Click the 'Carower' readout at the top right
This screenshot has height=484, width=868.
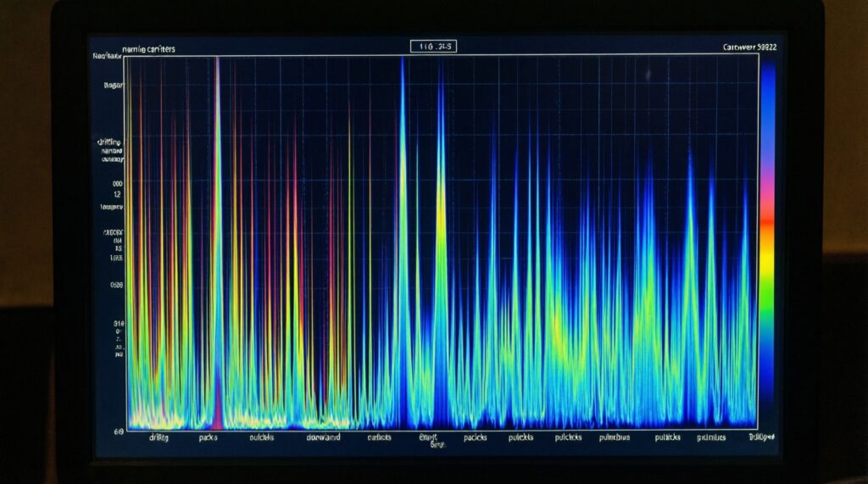(749, 47)
